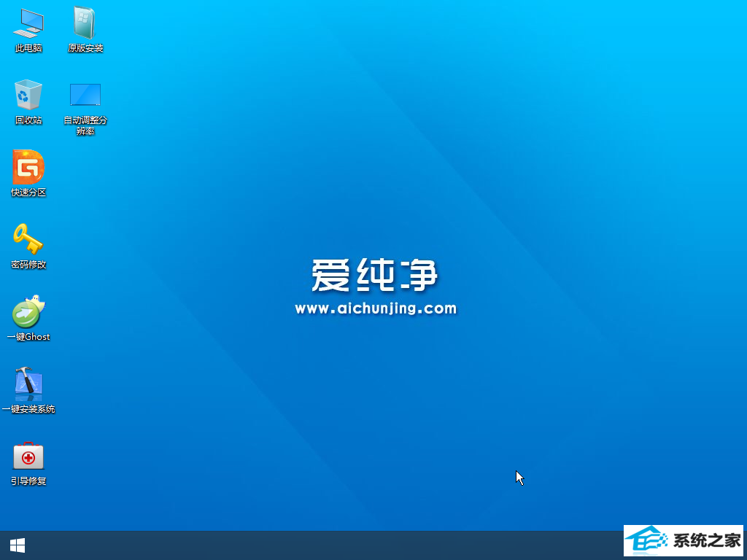Open the 一键Ghost backup tool
The height and width of the screenshot is (560, 747).
click(x=28, y=311)
